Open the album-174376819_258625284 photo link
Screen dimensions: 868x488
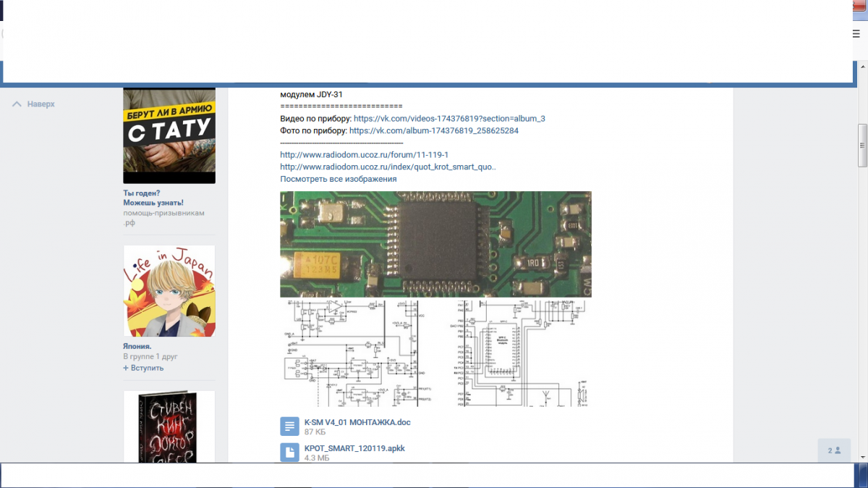(433, 131)
